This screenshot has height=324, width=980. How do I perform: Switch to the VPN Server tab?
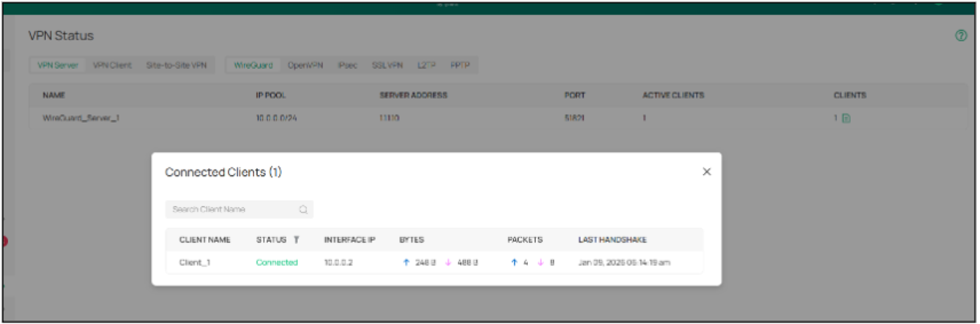[58, 65]
